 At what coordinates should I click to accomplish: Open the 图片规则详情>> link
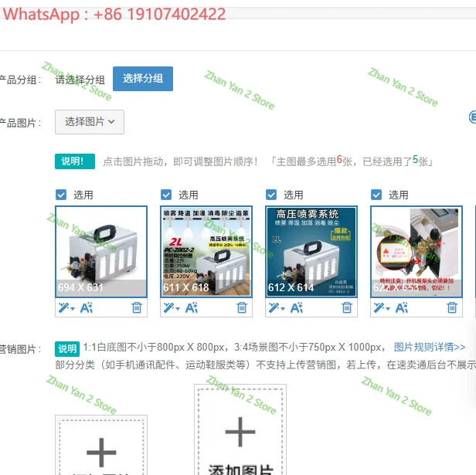[x=430, y=347]
